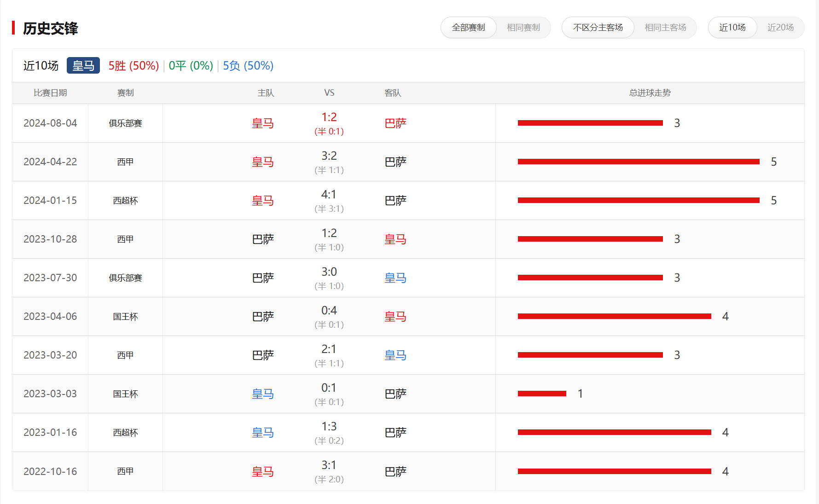Click the date 2022-10-16

click(x=50, y=472)
